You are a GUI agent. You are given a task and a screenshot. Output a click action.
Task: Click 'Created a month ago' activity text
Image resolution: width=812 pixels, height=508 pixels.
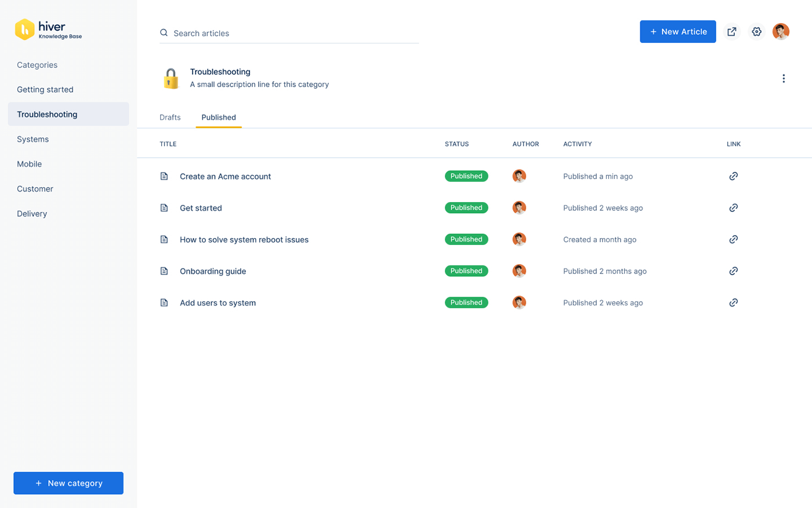coord(600,240)
